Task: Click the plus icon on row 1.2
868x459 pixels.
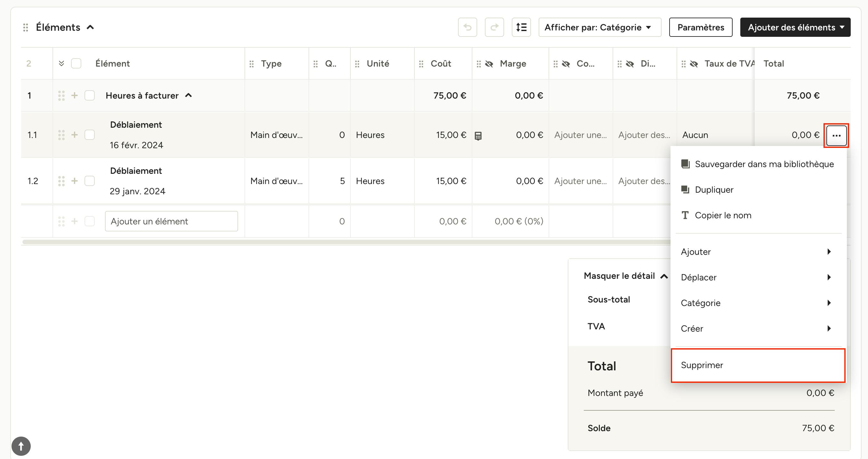Action: pyautogui.click(x=75, y=181)
